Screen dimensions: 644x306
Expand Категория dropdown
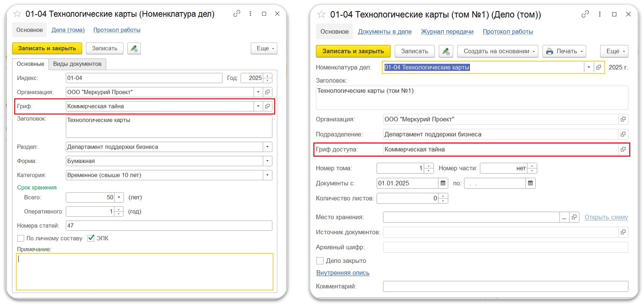(267, 175)
